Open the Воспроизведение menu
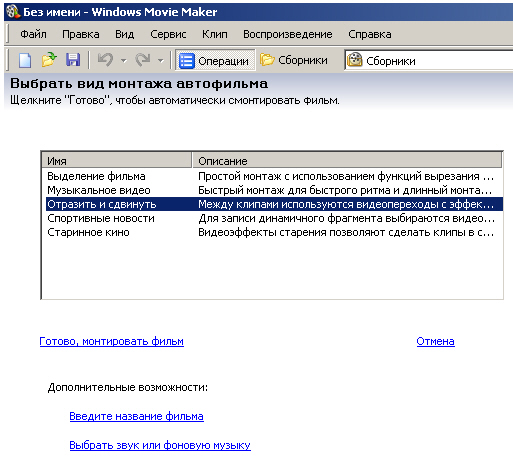This screenshot has width=513, height=461. click(288, 34)
